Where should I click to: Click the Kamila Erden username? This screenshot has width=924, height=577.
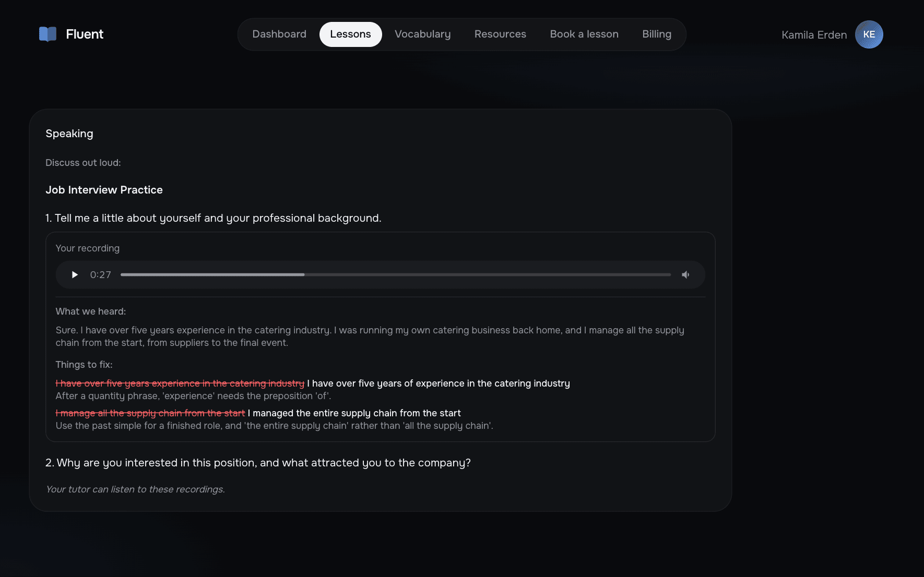pyautogui.click(x=814, y=35)
